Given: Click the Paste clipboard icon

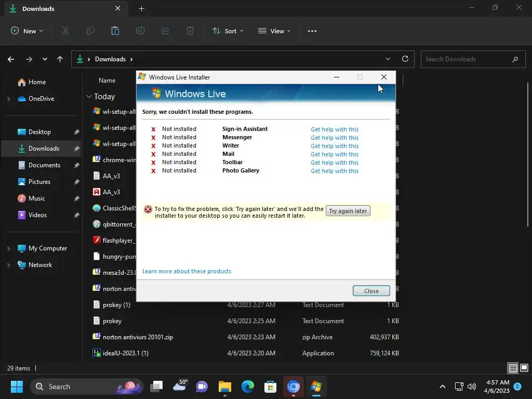Looking at the screenshot, I should (x=115, y=31).
